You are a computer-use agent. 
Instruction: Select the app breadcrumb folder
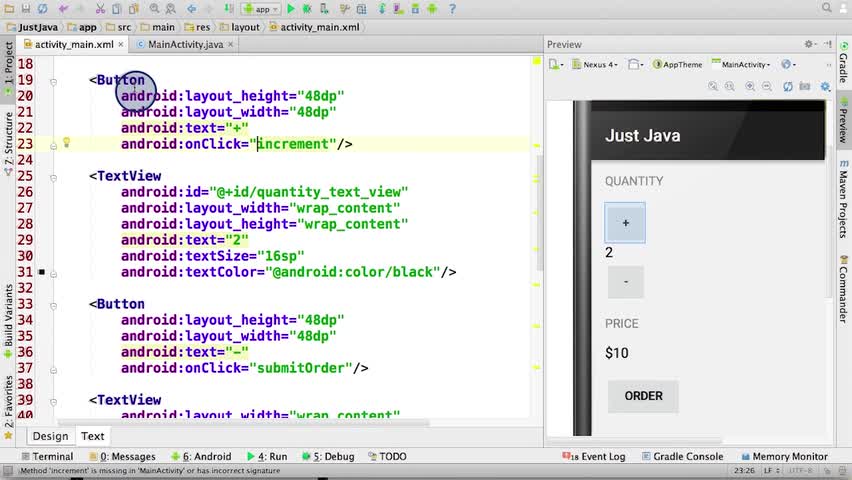[x=82, y=27]
